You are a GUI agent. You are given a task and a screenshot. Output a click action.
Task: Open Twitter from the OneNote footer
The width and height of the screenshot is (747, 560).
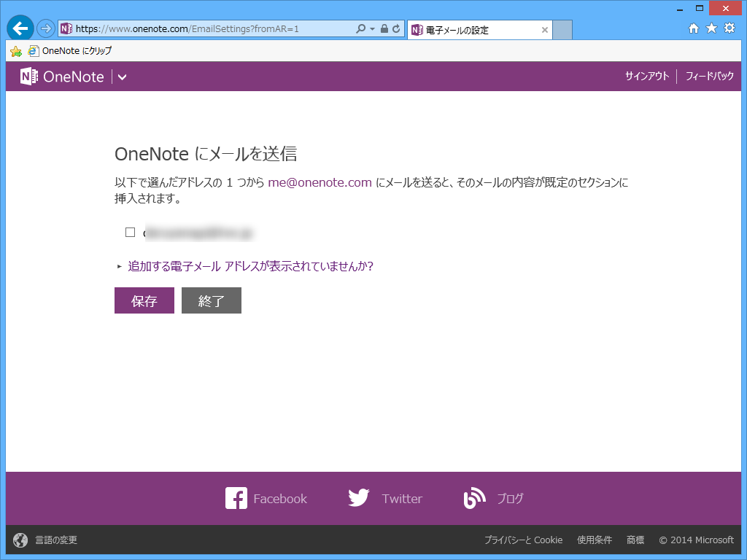coord(385,499)
